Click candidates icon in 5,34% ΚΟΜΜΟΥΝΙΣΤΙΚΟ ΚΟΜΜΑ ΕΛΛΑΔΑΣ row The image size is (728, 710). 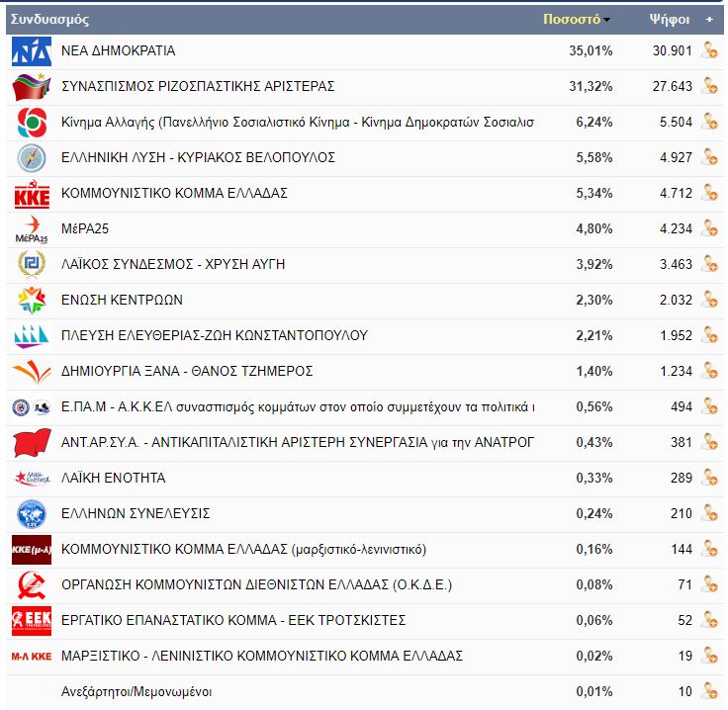(x=709, y=193)
